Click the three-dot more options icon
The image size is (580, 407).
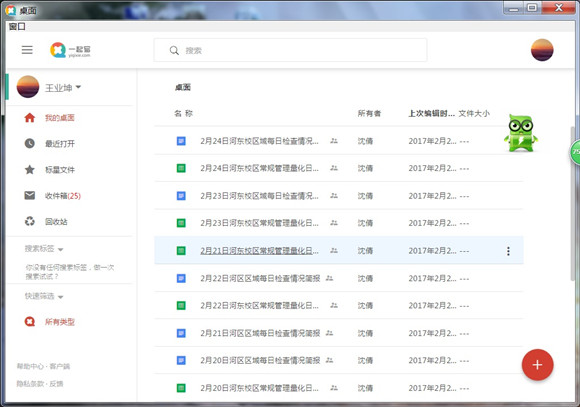click(x=508, y=251)
